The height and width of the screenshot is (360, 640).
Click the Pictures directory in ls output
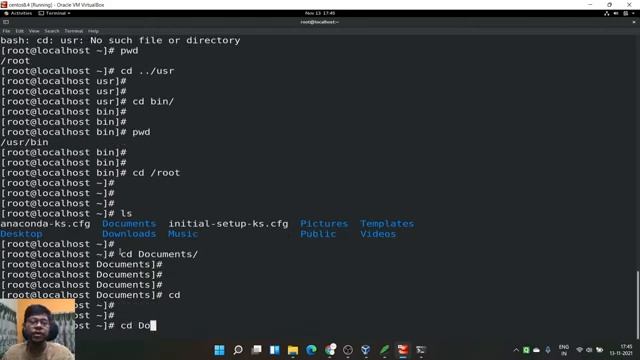point(324,224)
